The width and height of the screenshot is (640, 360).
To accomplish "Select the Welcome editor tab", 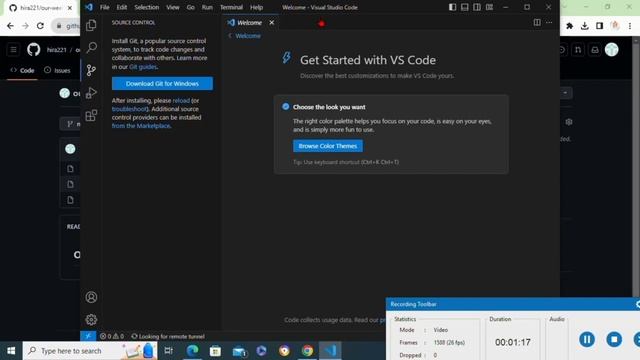I will point(251,22).
